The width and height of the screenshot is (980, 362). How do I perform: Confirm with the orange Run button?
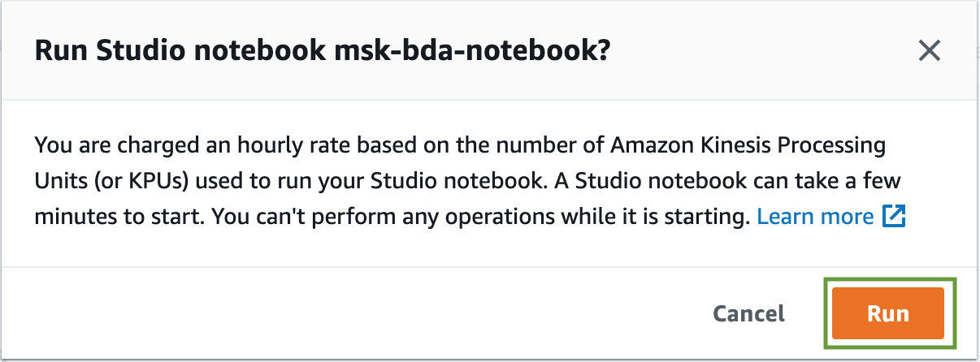[887, 313]
